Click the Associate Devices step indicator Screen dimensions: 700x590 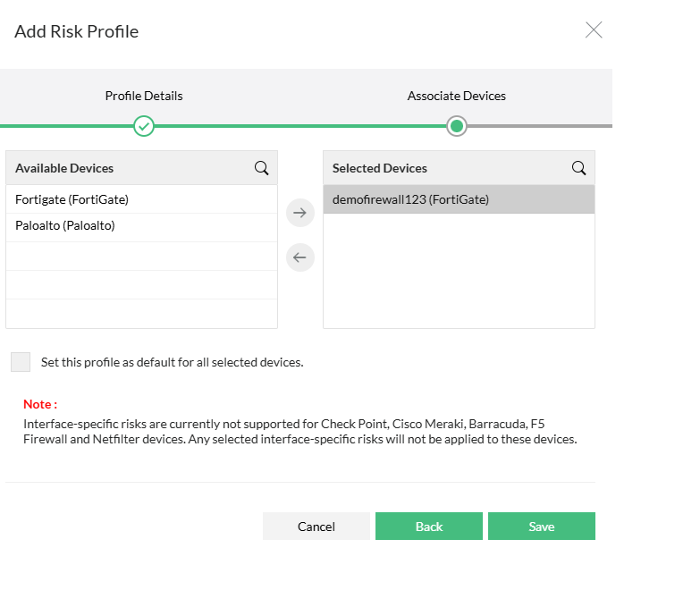click(457, 126)
